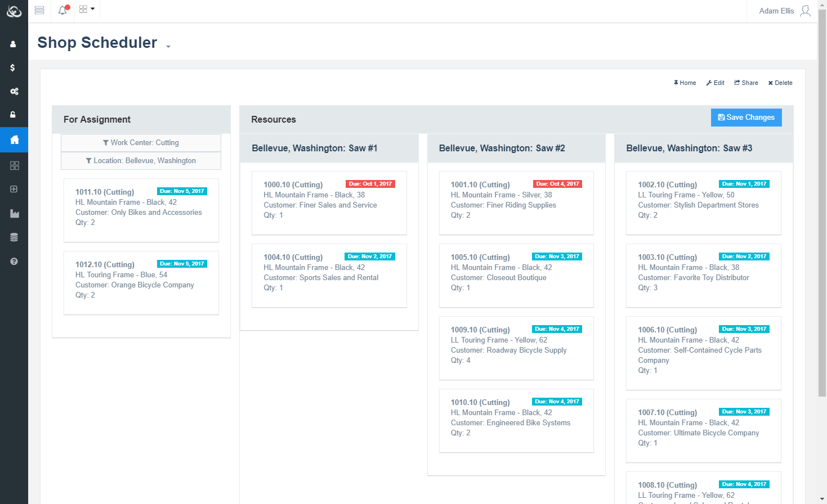Click Customer: Ultimate Bicycle Company text
827x504 pixels.
(x=698, y=433)
